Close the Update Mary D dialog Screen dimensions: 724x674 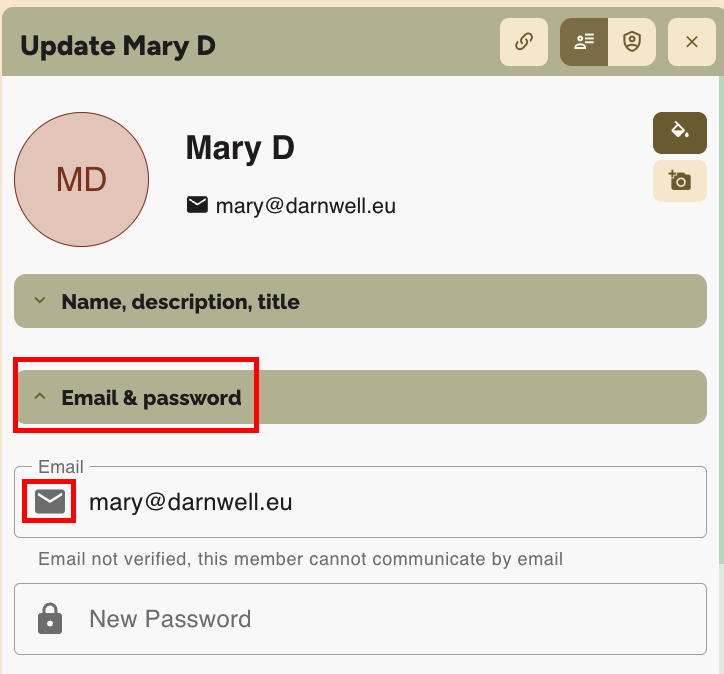692,42
